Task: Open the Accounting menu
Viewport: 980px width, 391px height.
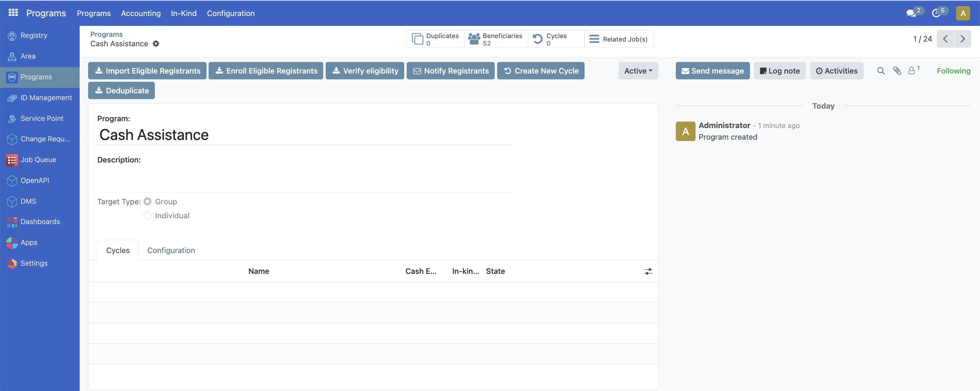Action: [x=141, y=13]
